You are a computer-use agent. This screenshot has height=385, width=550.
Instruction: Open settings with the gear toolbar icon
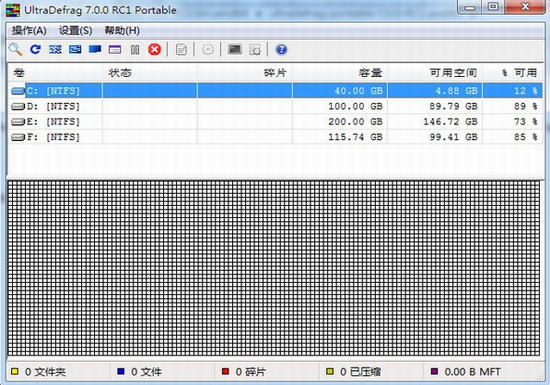pyautogui.click(x=208, y=49)
